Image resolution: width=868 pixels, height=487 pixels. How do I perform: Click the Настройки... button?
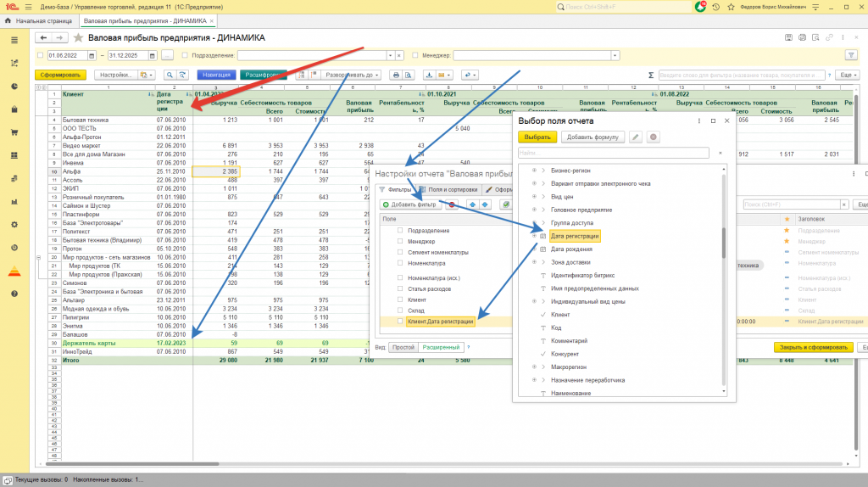(x=115, y=75)
